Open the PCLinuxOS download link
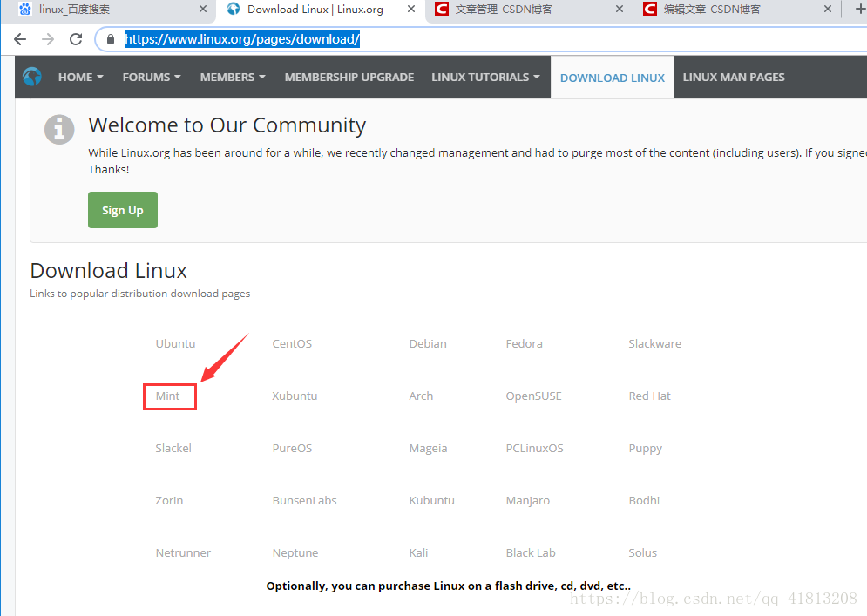This screenshot has height=616, width=867. (535, 448)
